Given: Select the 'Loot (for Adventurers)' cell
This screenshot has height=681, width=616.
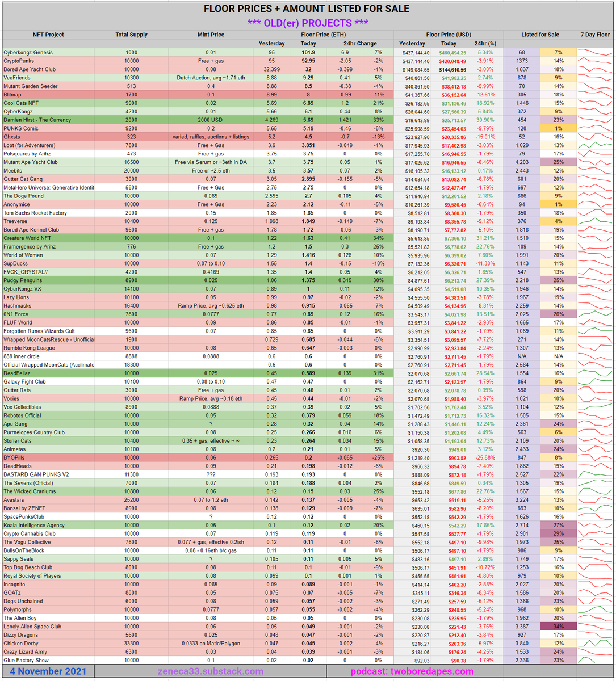Looking at the screenshot, I should click(x=48, y=145).
